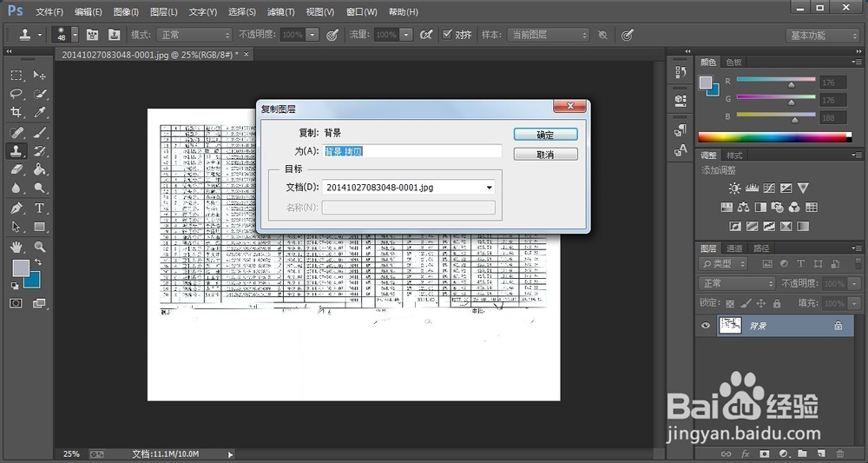Open the 窗口(W) menu

(361, 11)
